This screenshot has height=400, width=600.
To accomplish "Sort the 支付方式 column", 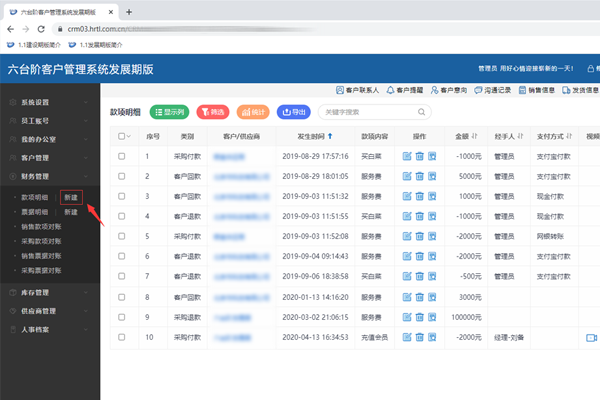I will pyautogui.click(x=569, y=136).
